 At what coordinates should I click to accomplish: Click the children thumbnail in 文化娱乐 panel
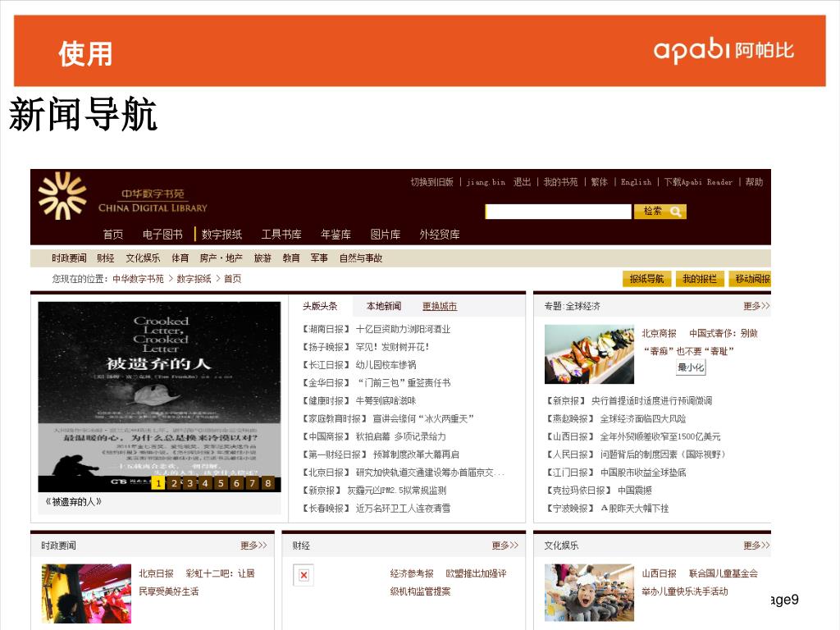589,592
